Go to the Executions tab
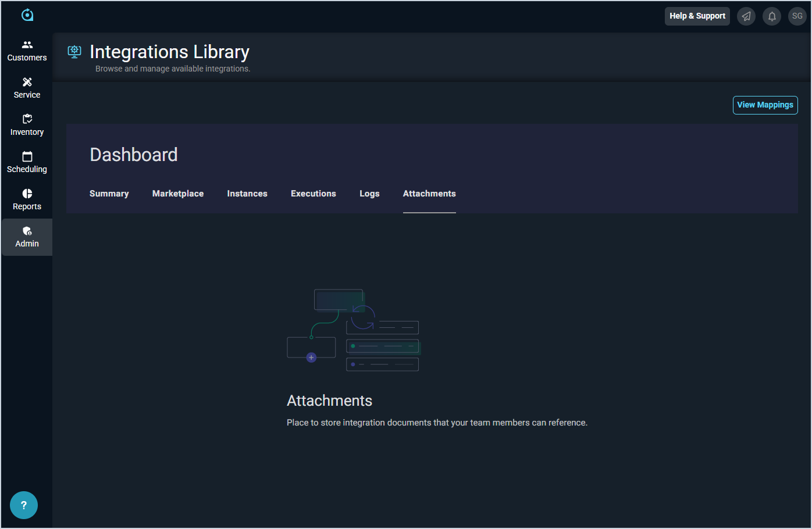Screen dimensions: 812x529 pyautogui.click(x=314, y=194)
